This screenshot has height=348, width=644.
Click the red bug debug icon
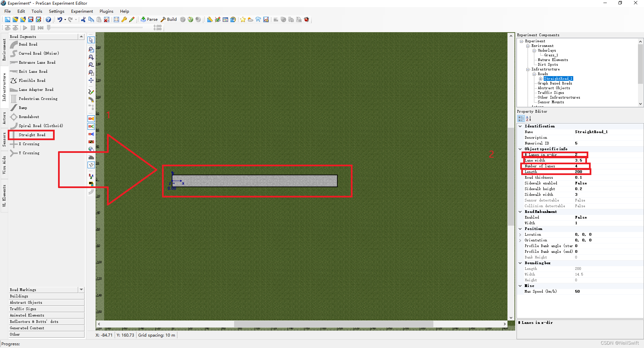307,19
